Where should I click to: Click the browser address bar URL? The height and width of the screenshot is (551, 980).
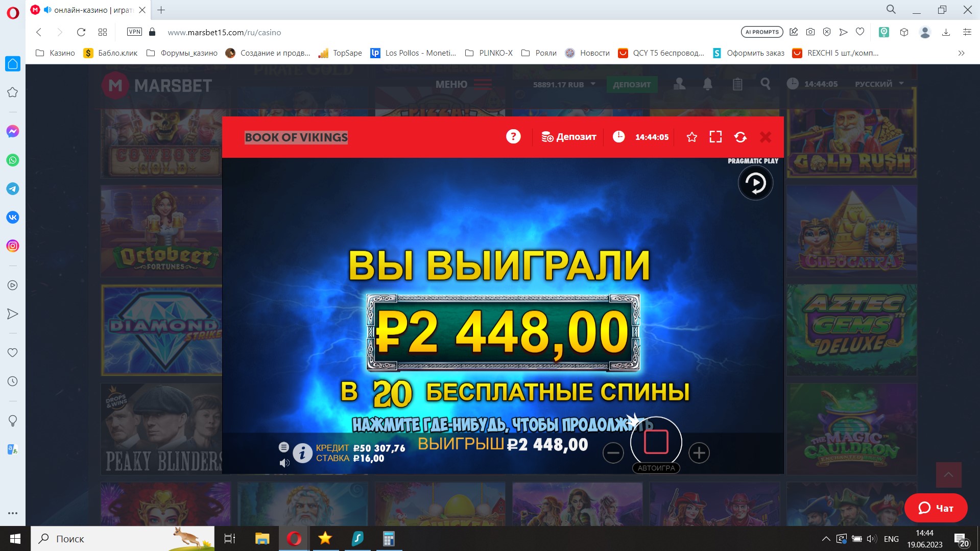pyautogui.click(x=224, y=32)
